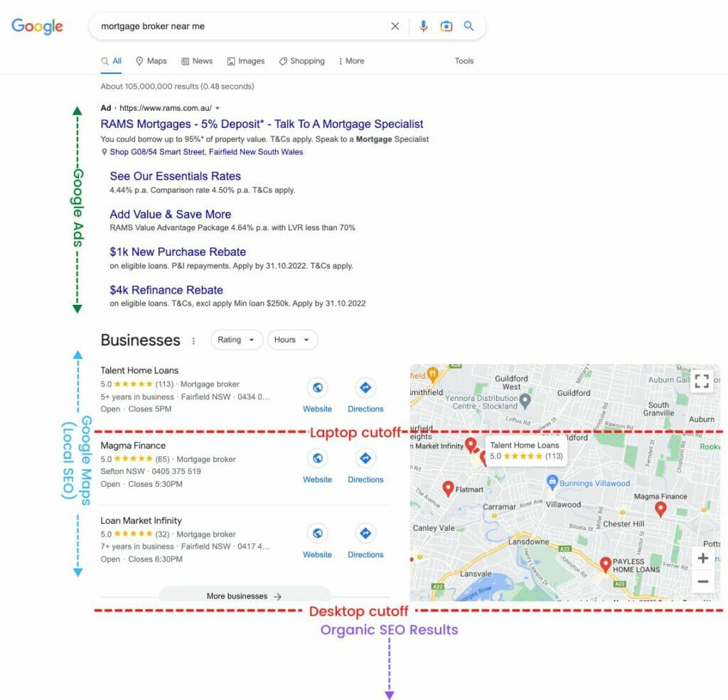This screenshot has height=700, width=728.
Task: Open $1k New Purchase Rebate link
Action: [178, 252]
